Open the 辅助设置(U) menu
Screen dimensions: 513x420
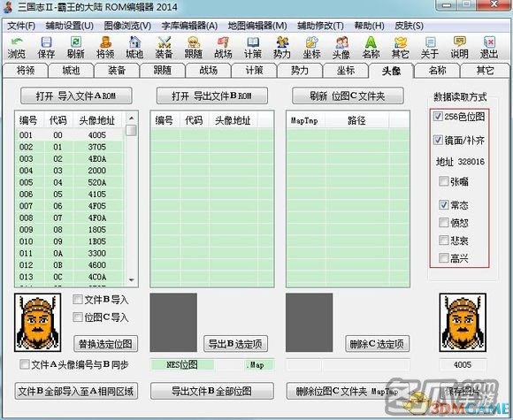coord(69,26)
